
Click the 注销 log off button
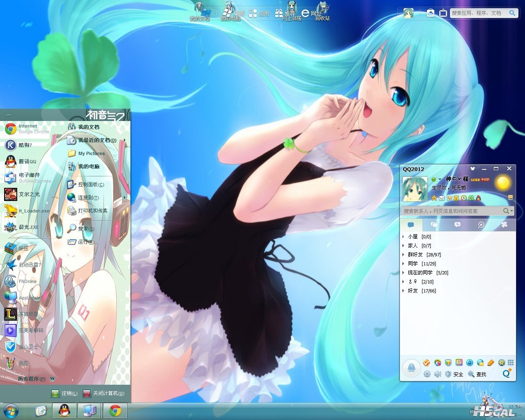[64, 393]
